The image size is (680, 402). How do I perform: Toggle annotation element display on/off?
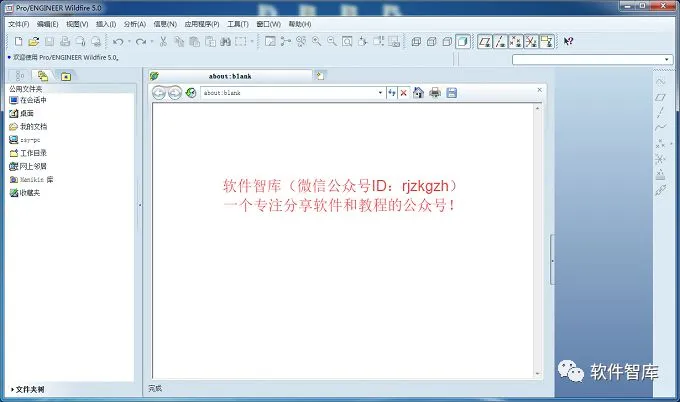point(547,42)
